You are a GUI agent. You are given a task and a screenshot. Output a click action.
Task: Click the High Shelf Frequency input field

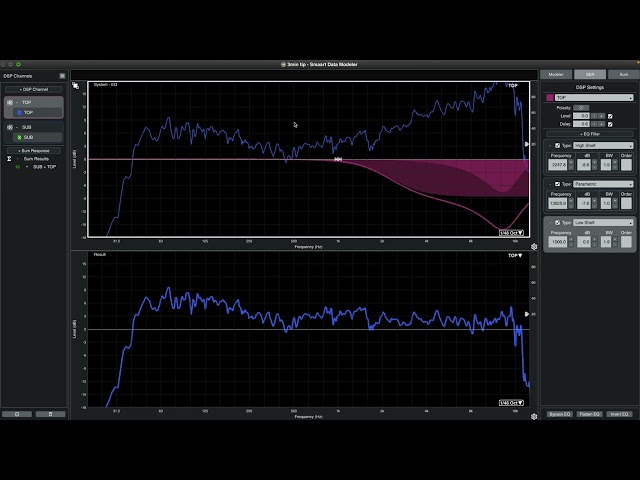[x=561, y=165]
